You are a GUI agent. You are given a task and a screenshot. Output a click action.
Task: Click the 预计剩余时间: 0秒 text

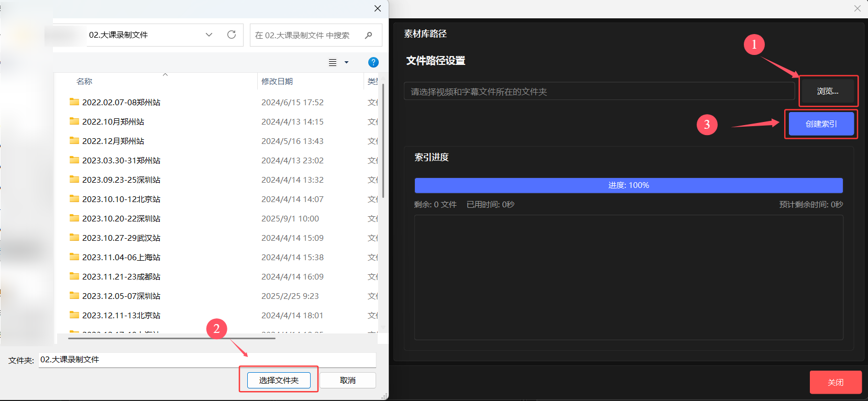[811, 204]
